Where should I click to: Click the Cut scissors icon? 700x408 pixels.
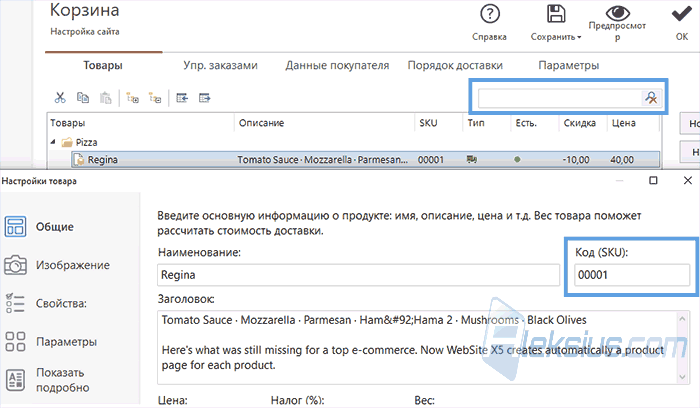click(x=60, y=98)
